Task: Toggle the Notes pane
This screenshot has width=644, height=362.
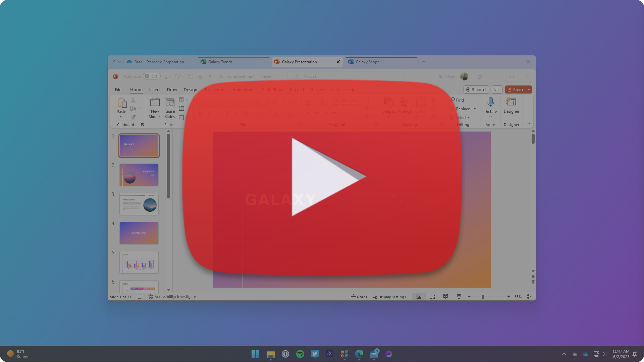Action: [x=359, y=297]
